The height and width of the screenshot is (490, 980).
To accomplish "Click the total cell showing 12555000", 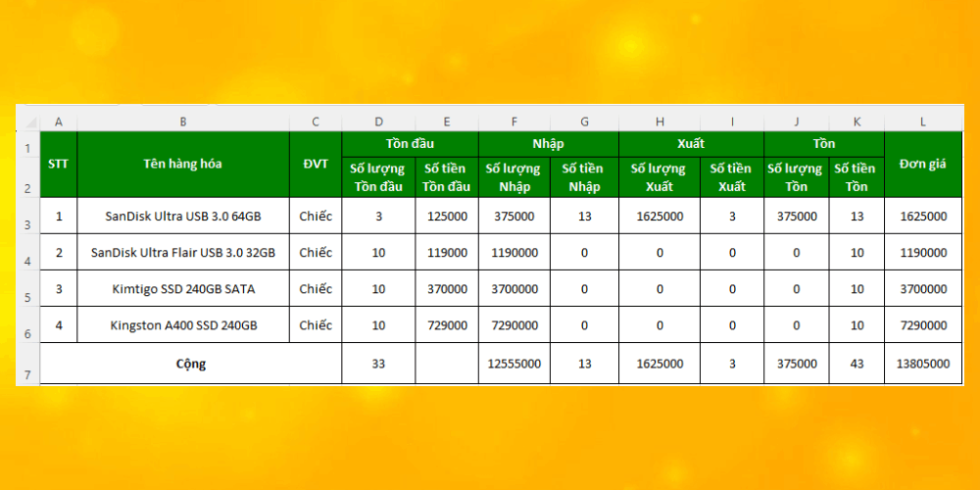I will tap(514, 364).
